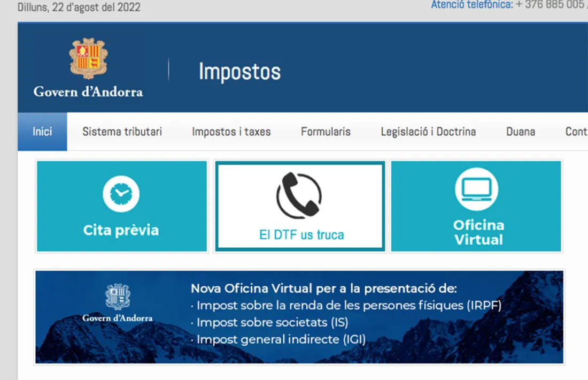Screen dimensions: 588x380
Task: Select the Impostos header title
Action: pyautogui.click(x=239, y=71)
